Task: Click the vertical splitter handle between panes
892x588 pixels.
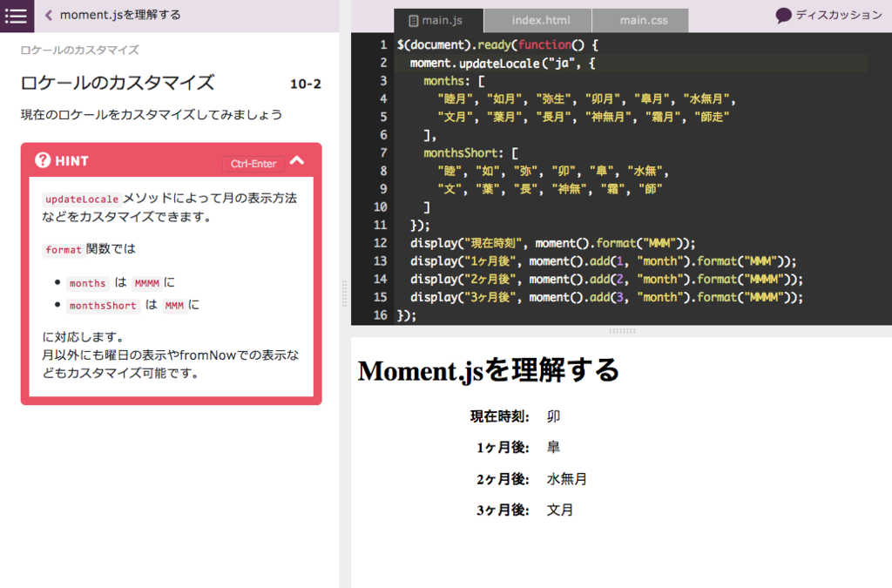Action: [344, 294]
